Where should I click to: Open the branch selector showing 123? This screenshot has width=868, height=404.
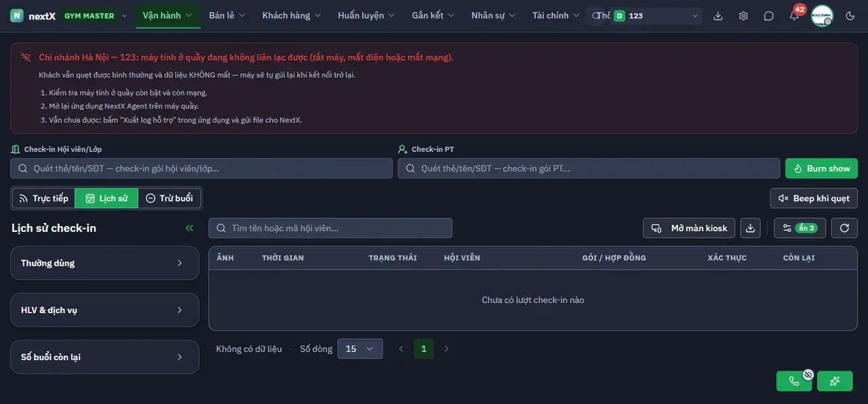(656, 16)
